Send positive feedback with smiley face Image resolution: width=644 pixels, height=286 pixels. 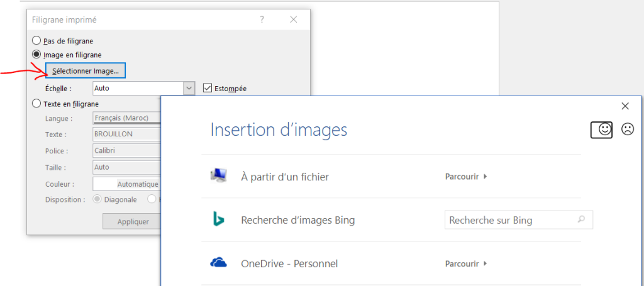point(604,129)
